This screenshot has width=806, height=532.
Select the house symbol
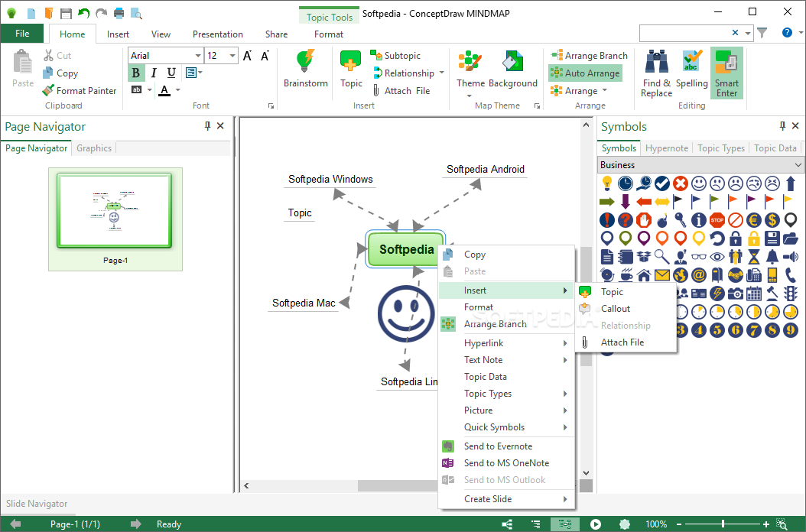pos(644,275)
